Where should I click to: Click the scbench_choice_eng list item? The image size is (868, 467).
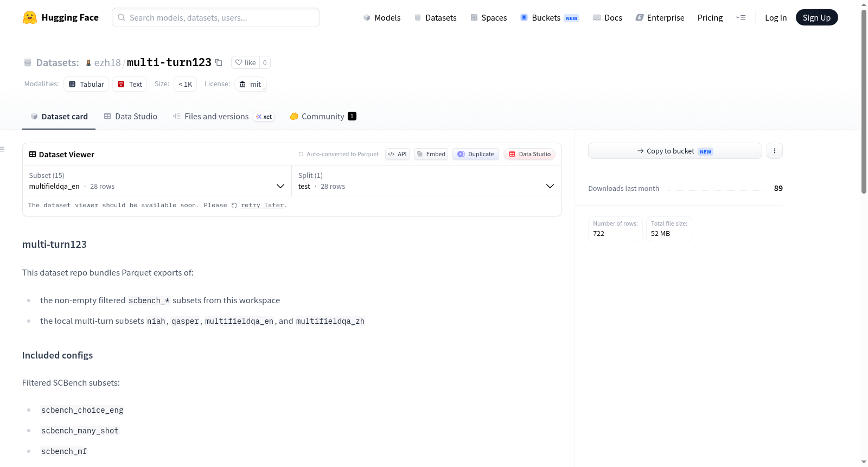pos(82,410)
